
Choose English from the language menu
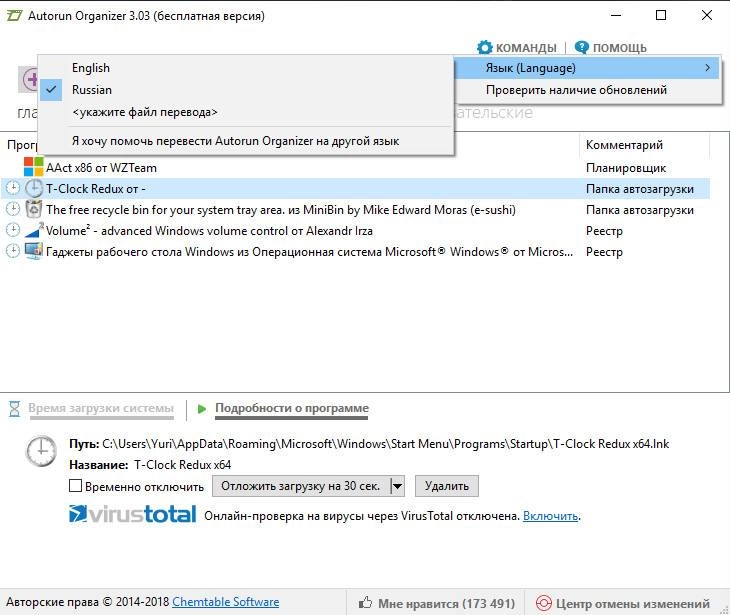246,68
